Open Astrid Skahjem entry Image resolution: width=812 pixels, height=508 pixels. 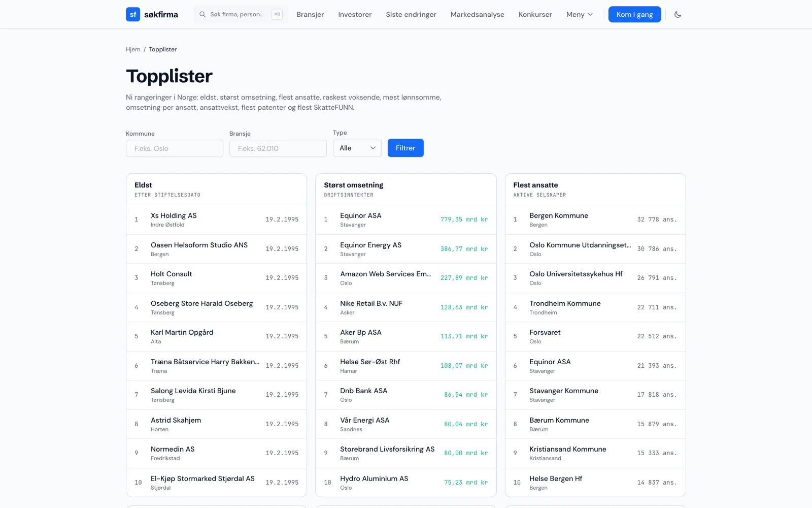(217, 424)
